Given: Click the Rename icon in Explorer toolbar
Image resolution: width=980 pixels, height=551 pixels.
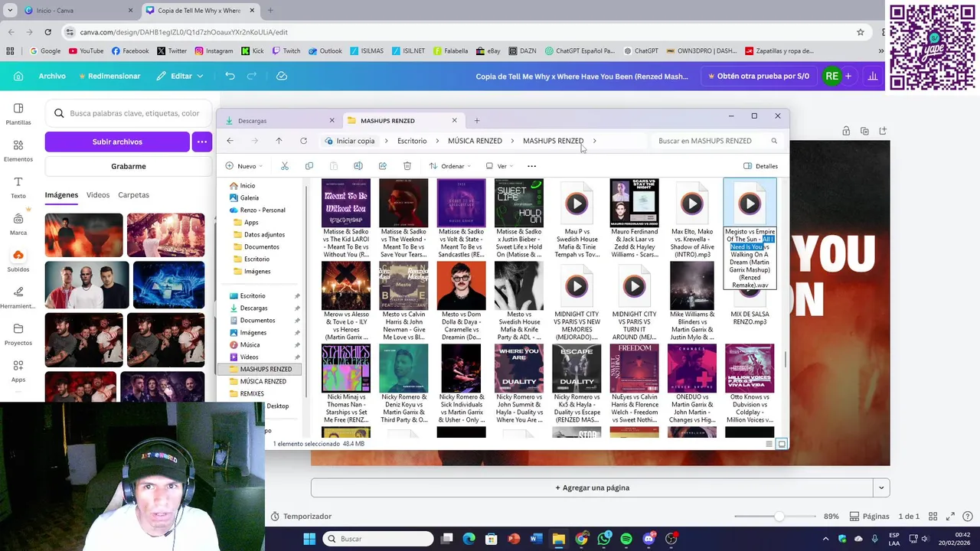Looking at the screenshot, I should coord(358,166).
